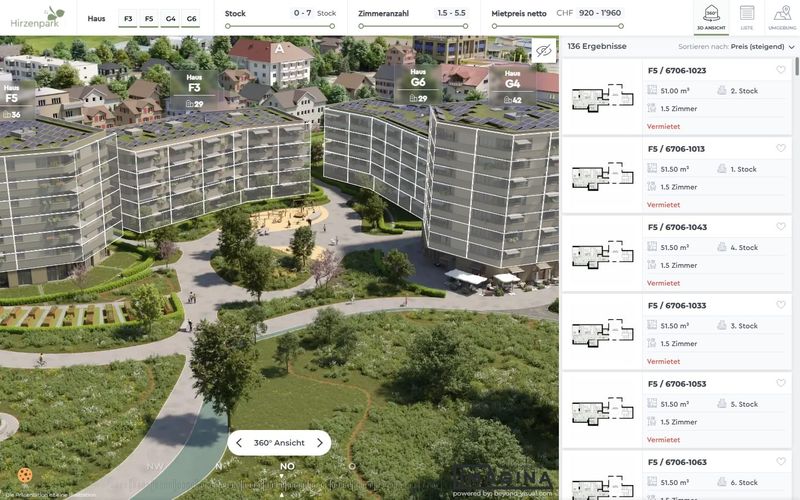Favorite apartment F5 / 6706-1043

pyautogui.click(x=781, y=227)
